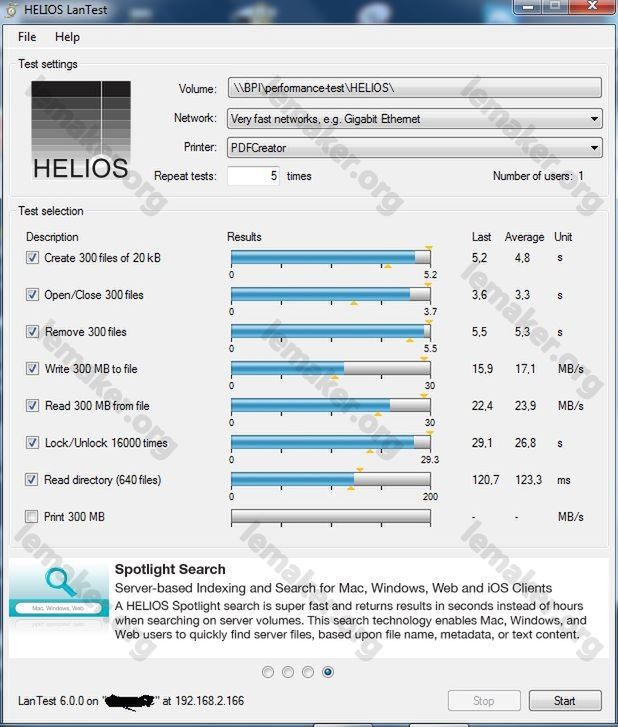The width and height of the screenshot is (618, 727).
Task: Open the File menu
Action: tap(27, 37)
